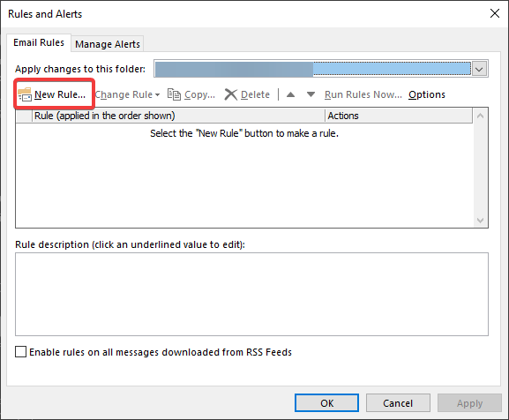Image resolution: width=509 pixels, height=420 pixels.
Task: Click the Apply button
Action: click(x=469, y=403)
